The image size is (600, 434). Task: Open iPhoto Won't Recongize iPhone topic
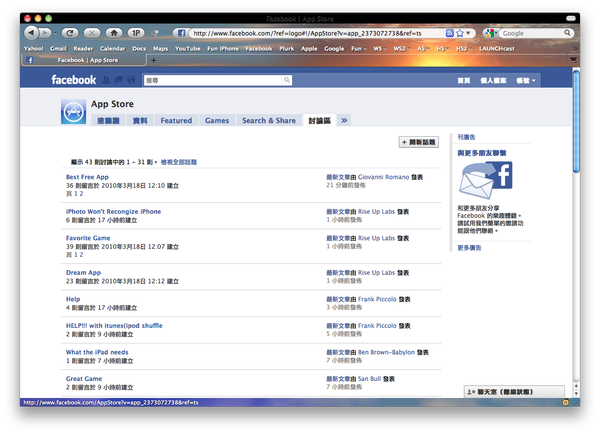click(x=113, y=211)
